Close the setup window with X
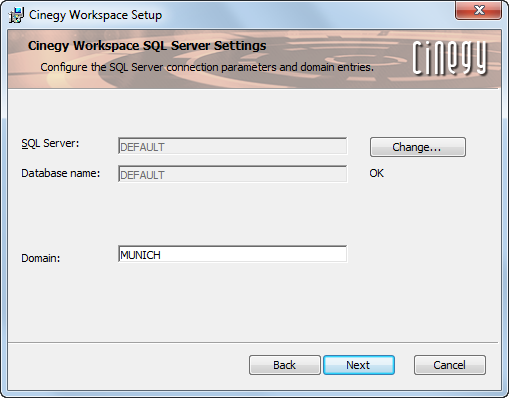The width and height of the screenshot is (509, 398). click(x=479, y=10)
